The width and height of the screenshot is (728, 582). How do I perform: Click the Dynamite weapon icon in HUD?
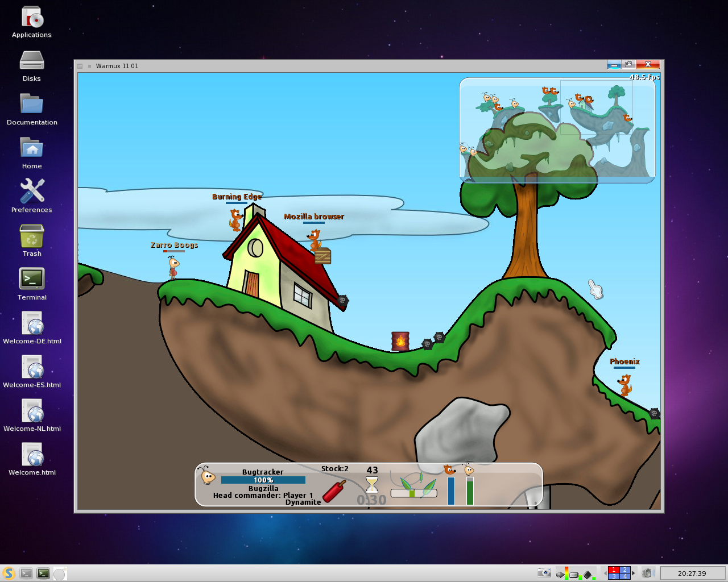tap(334, 490)
